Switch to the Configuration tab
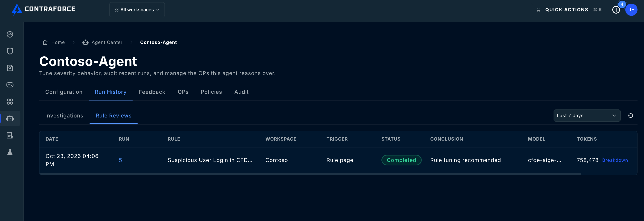 point(64,92)
